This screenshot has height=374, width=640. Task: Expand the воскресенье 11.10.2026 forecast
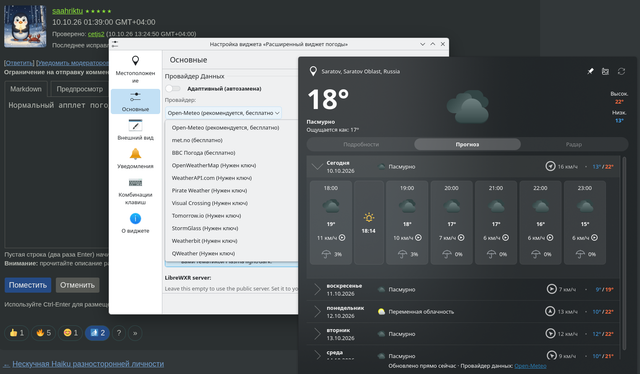click(x=317, y=289)
